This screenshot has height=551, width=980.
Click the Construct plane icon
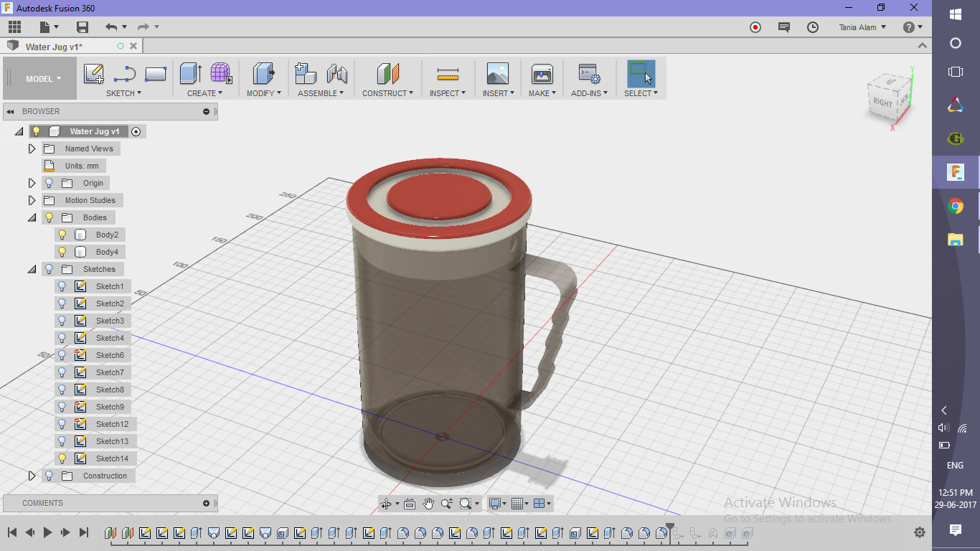387,74
